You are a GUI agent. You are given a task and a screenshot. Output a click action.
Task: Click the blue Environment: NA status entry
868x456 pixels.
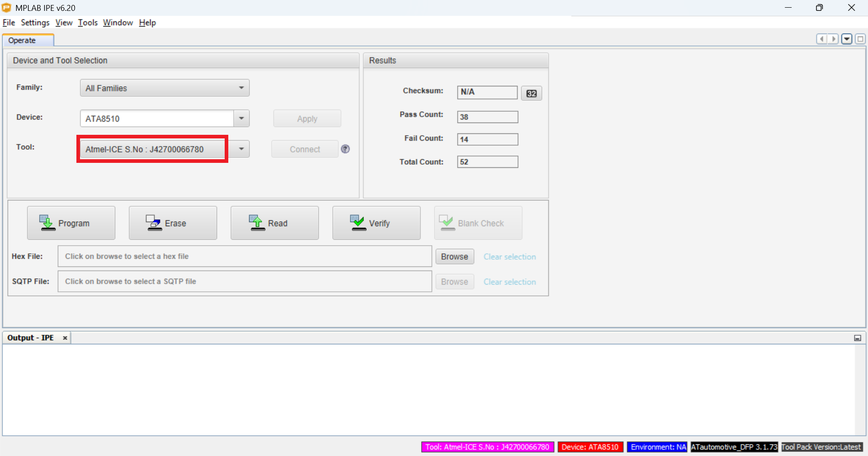point(657,447)
